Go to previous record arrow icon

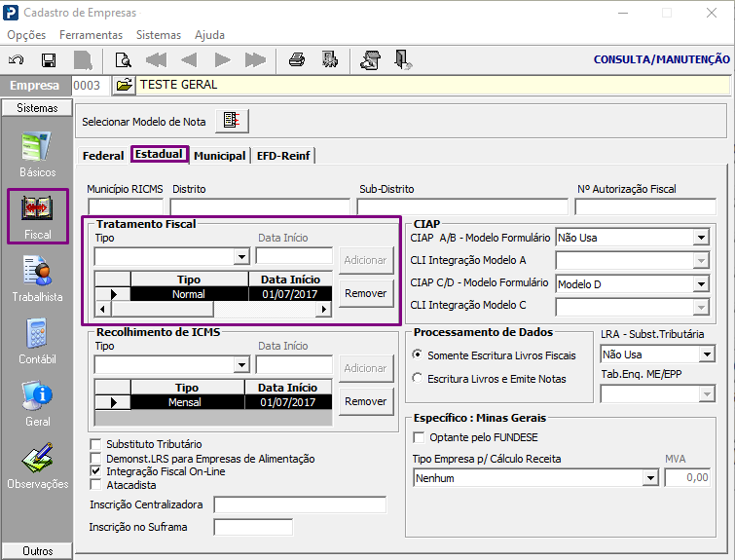coord(190,60)
